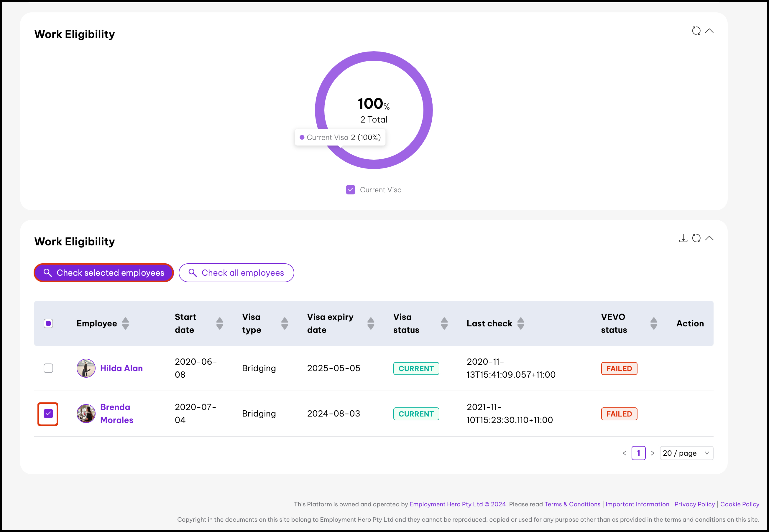Collapse the Work Eligibility chart panel

pos(709,31)
